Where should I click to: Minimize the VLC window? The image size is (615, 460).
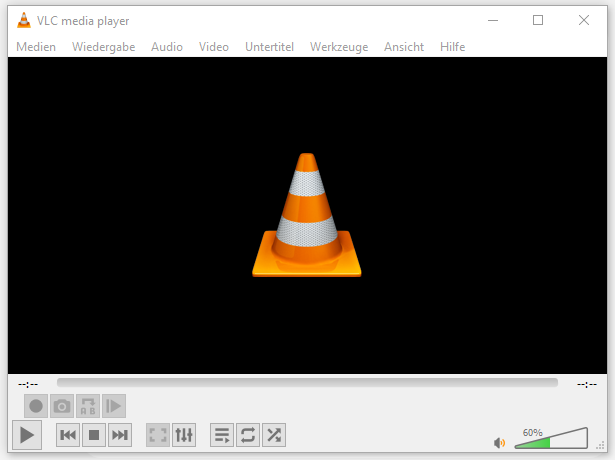(x=493, y=20)
